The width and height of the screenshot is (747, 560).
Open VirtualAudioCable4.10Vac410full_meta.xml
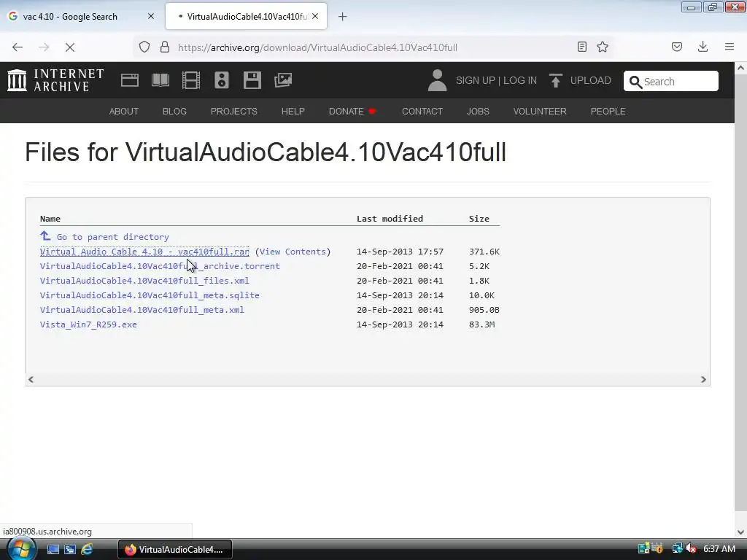tap(142, 309)
